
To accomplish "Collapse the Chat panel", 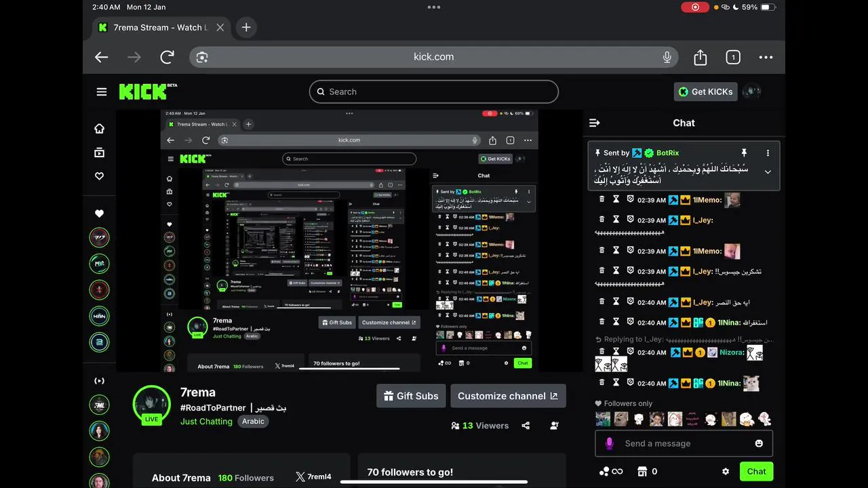I will pos(595,123).
